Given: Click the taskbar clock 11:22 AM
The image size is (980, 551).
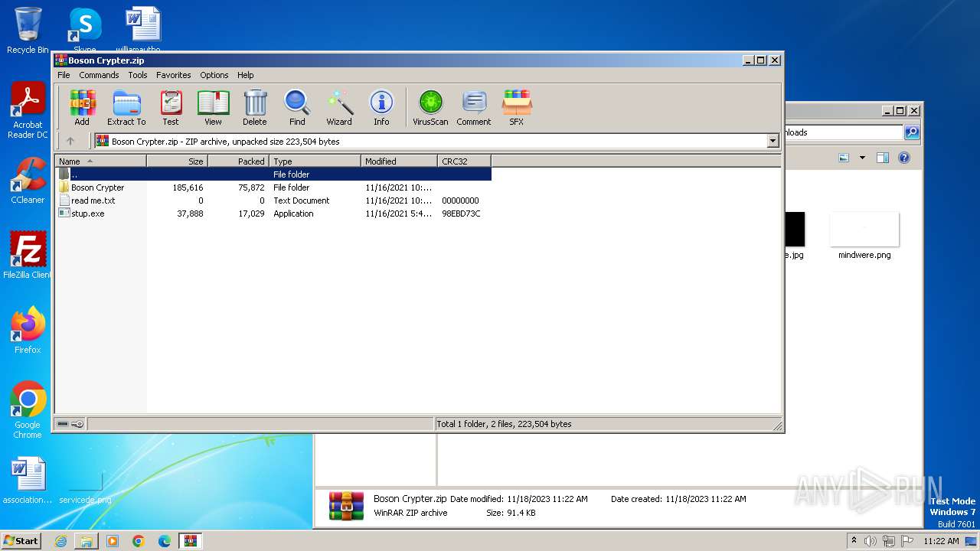Looking at the screenshot, I should 941,541.
